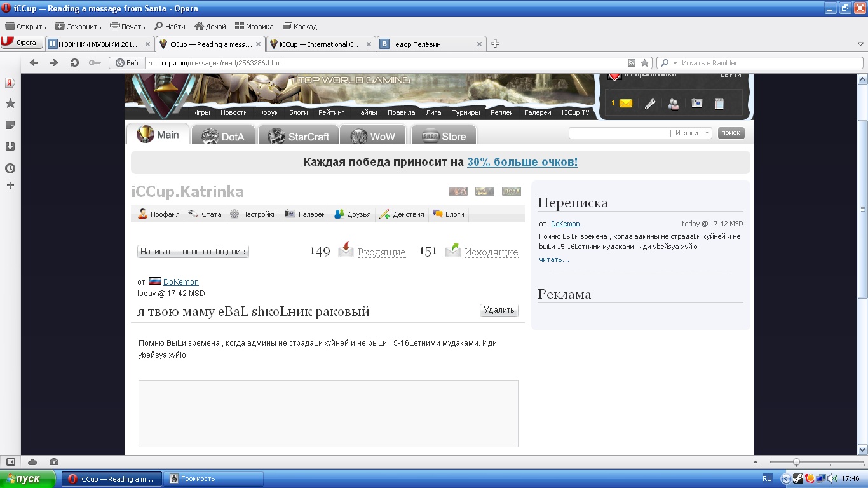Click the password wand key icon
The image size is (868, 488).
click(x=95, y=62)
